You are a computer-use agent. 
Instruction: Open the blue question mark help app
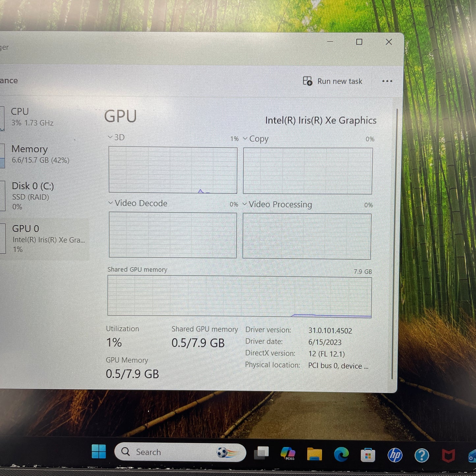(x=422, y=456)
